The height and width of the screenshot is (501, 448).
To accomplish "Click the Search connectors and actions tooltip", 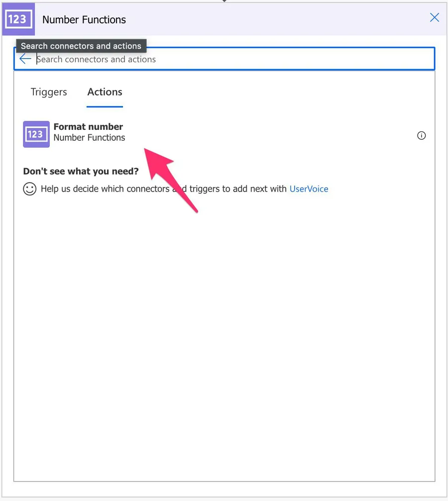I will pyautogui.click(x=81, y=46).
